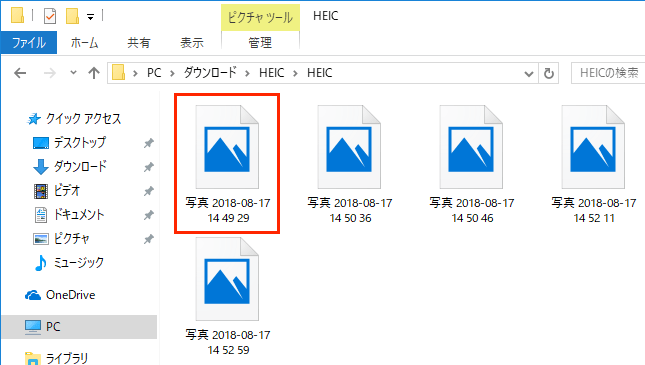Click the properties checkmark icon in quick access toolbar

click(x=50, y=16)
